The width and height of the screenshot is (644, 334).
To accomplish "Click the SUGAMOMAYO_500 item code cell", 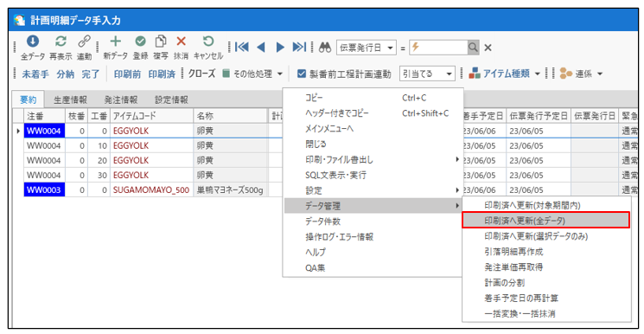I will [151, 190].
